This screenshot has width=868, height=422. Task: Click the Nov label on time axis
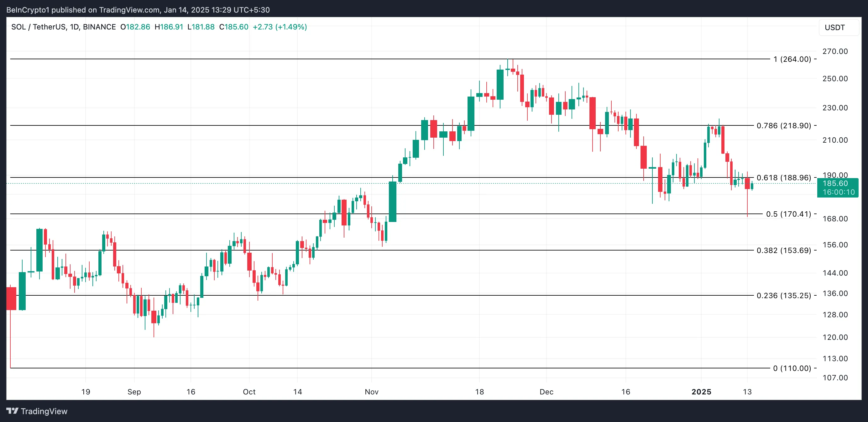(371, 392)
